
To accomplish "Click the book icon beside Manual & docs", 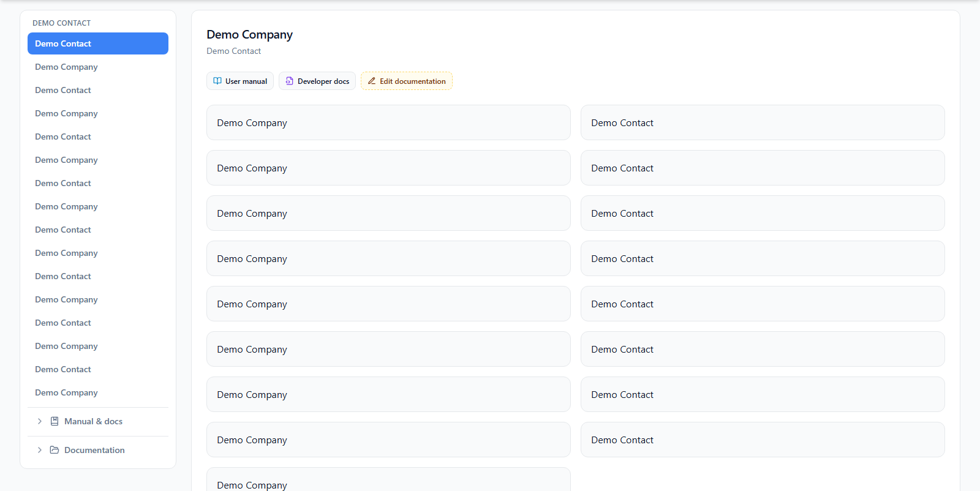I will [55, 421].
